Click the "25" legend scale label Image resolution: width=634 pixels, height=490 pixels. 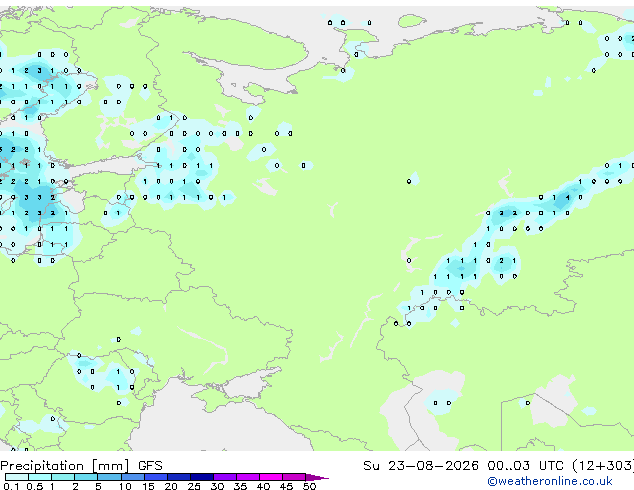(194, 486)
